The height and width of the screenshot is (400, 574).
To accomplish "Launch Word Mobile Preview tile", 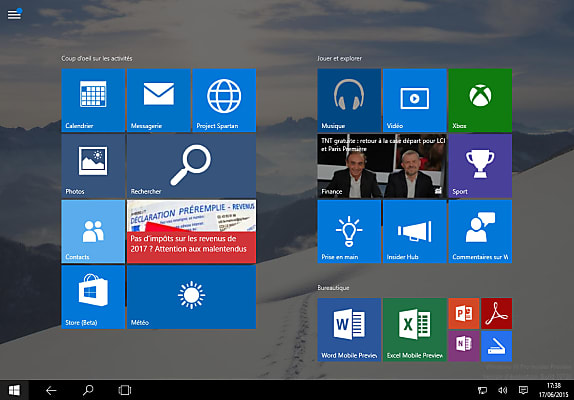I will [349, 330].
